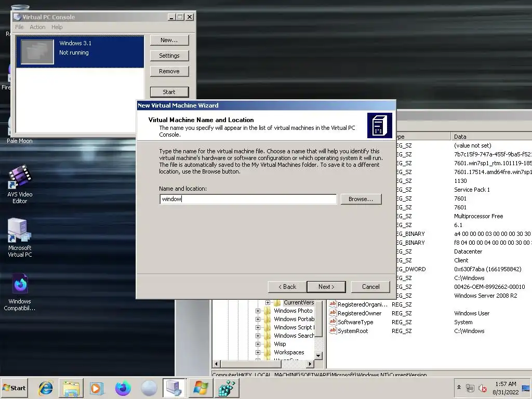This screenshot has height=399, width=532.
Task: Select Windows 3.1 virtual machine thumbnail
Action: (37, 52)
